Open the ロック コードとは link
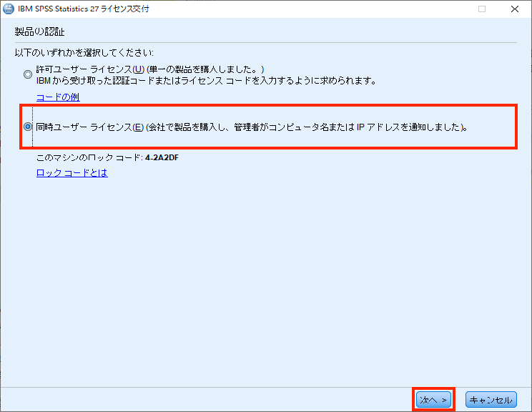This screenshot has width=532, height=412. pyautogui.click(x=72, y=173)
